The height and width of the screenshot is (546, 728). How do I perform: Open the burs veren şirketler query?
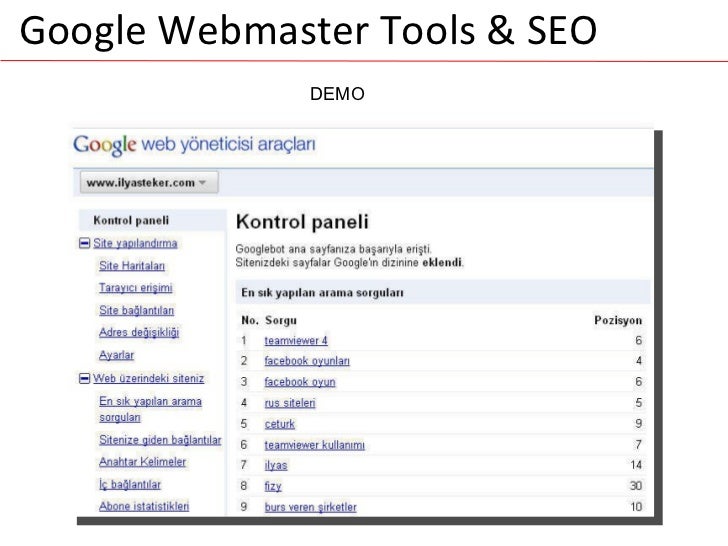[x=311, y=507]
